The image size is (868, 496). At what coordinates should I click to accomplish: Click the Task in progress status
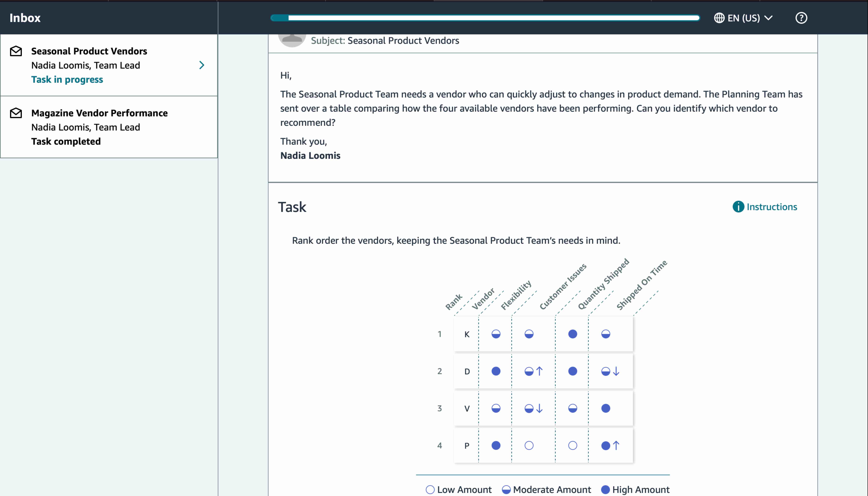click(x=67, y=79)
